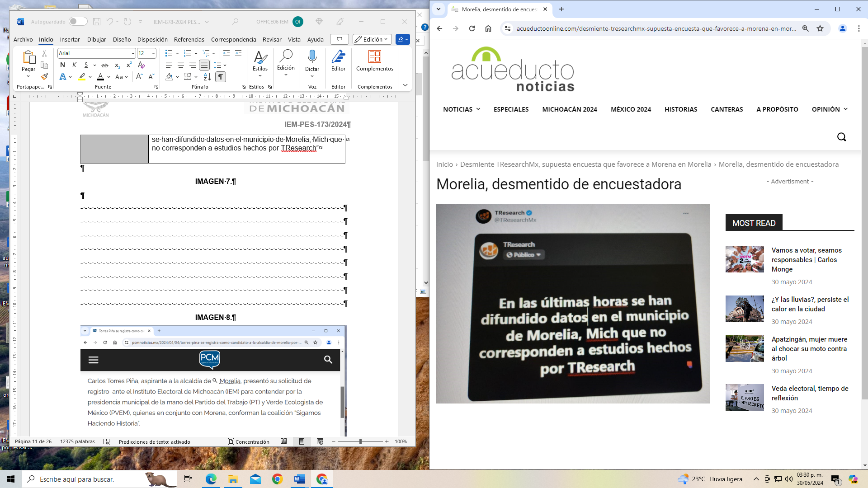This screenshot has width=868, height=488.
Task: Open 'Vamos a votar' article
Action: [x=807, y=260]
